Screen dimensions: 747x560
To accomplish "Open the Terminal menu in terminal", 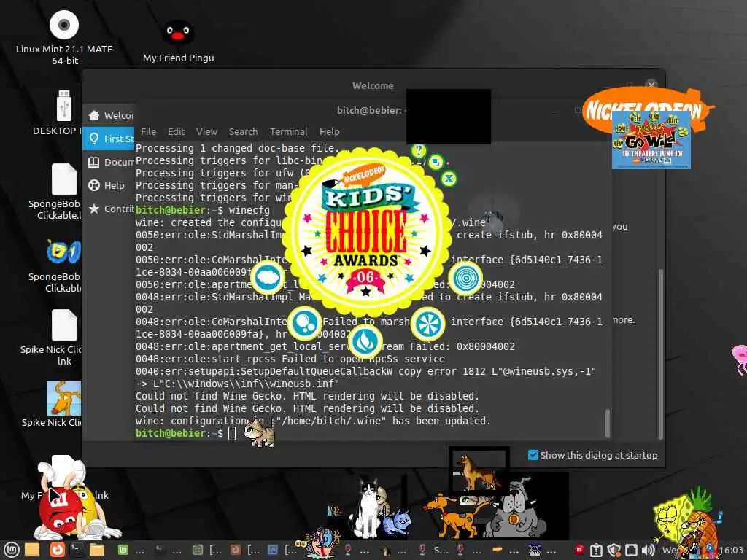I will 288,131.
